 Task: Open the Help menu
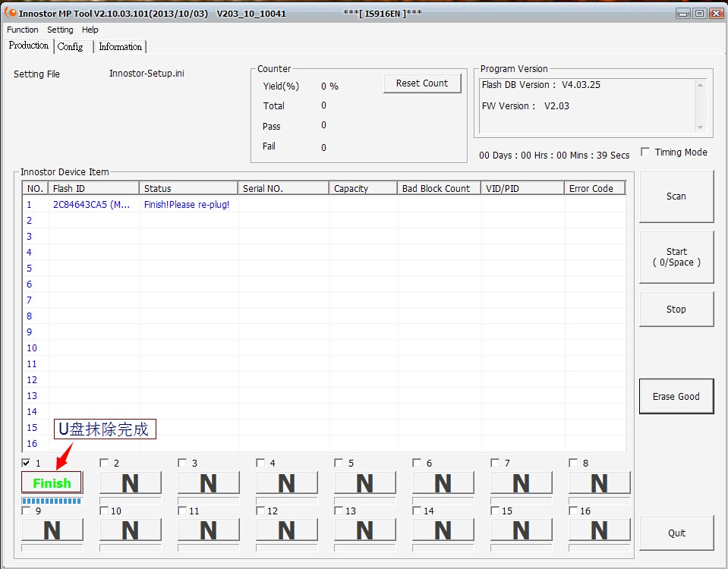pos(90,30)
